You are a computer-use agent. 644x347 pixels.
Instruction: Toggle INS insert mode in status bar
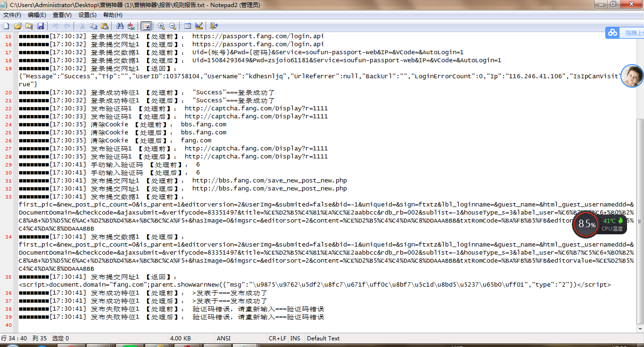point(295,338)
